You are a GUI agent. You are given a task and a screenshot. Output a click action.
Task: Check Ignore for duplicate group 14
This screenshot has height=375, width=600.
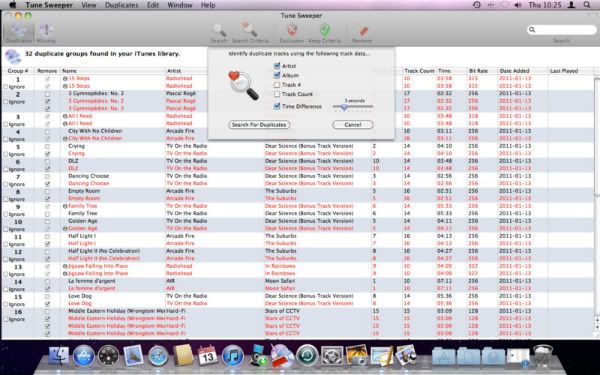pos(6,289)
